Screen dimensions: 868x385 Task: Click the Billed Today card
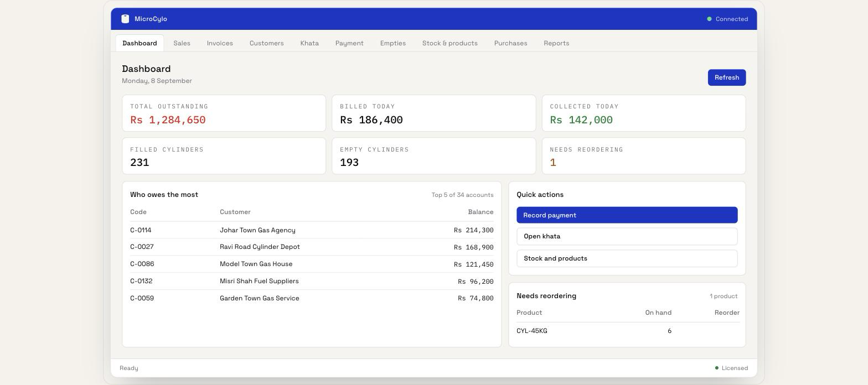[x=433, y=113]
